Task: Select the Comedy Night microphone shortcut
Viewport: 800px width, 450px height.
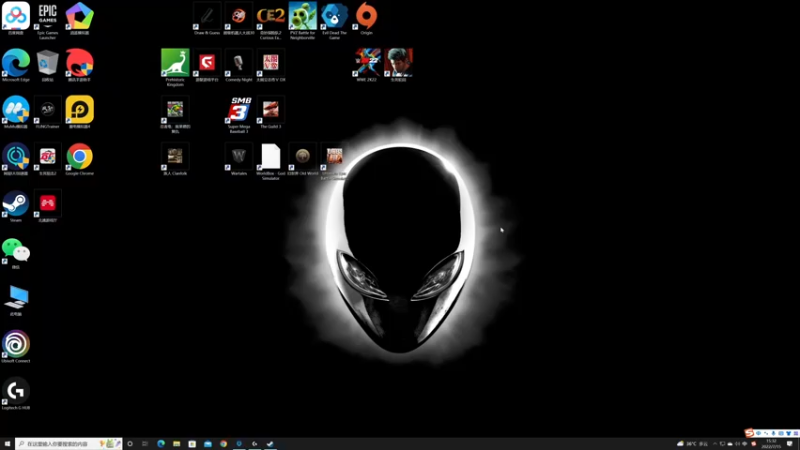Action: (x=239, y=65)
